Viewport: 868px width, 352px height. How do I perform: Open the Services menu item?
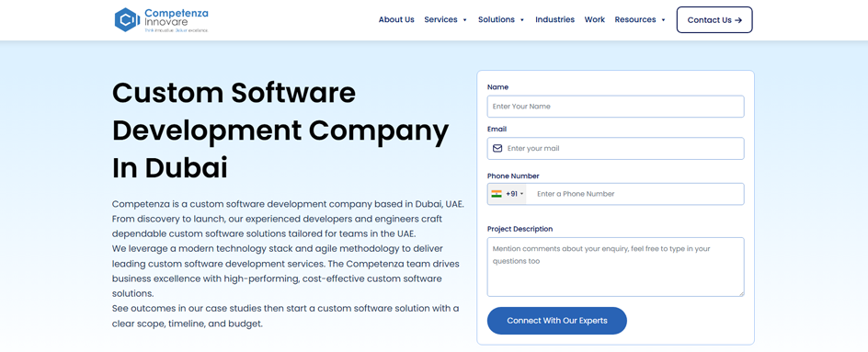click(440, 19)
